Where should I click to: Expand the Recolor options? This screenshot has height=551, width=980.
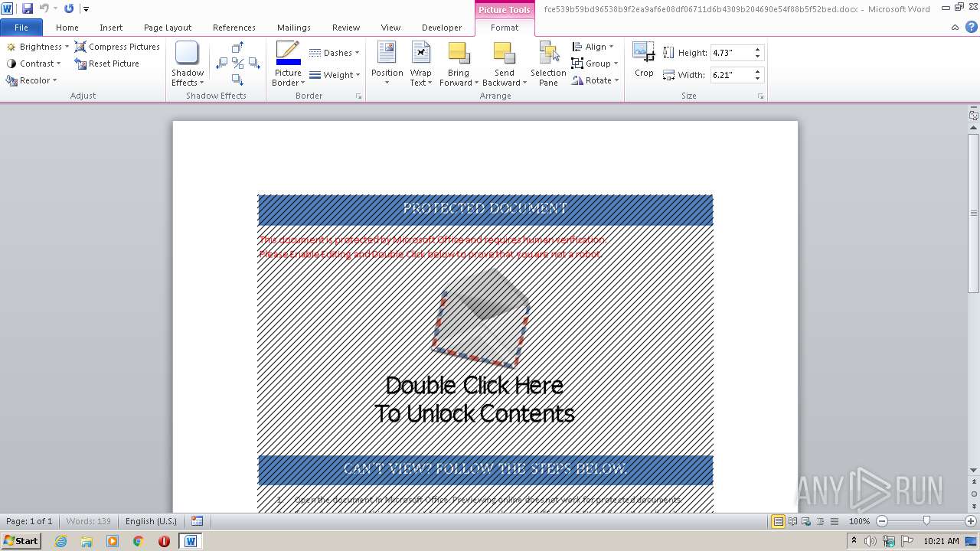click(31, 80)
